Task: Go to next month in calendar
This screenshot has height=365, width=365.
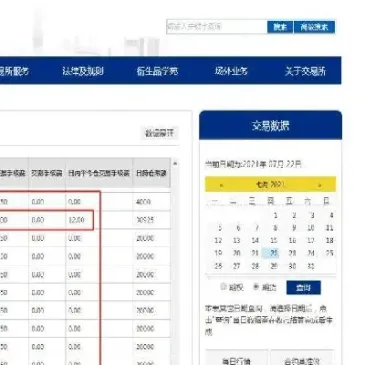Action: pyautogui.click(x=320, y=185)
